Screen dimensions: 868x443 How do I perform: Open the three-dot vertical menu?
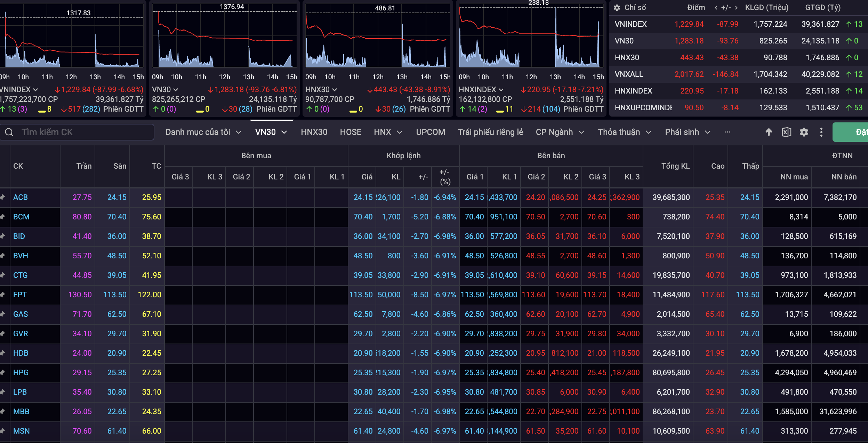click(x=821, y=132)
